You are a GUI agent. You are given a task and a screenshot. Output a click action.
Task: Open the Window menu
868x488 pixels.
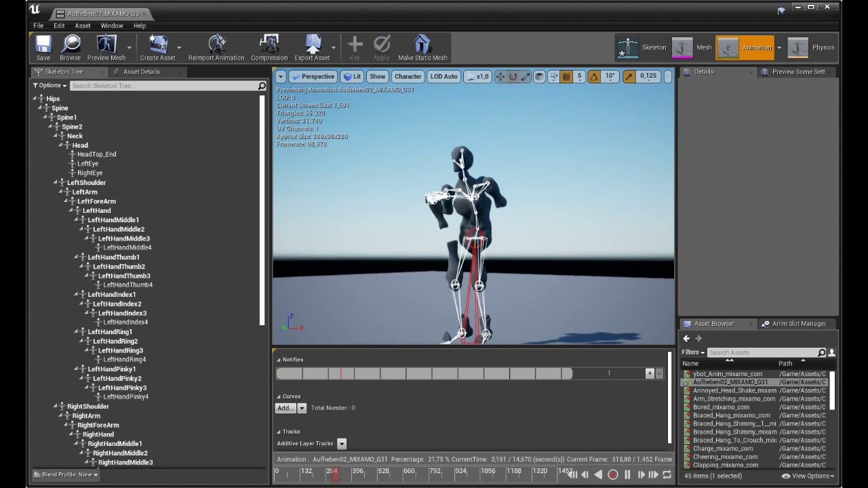pyautogui.click(x=112, y=26)
